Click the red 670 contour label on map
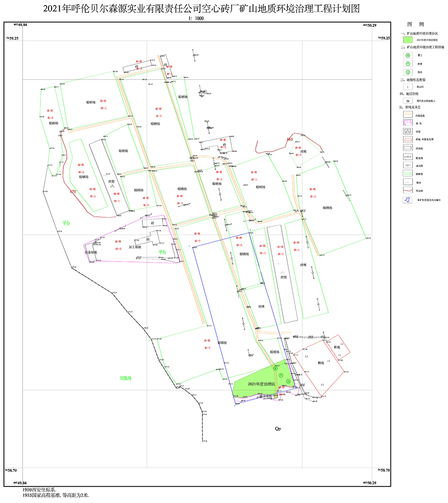This screenshot has width=448, height=503. (x=73, y=192)
